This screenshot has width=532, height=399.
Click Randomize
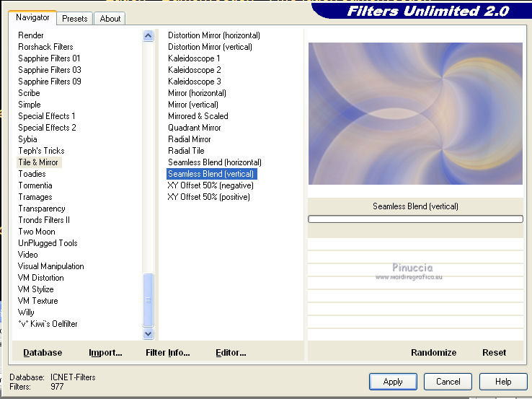(x=434, y=353)
